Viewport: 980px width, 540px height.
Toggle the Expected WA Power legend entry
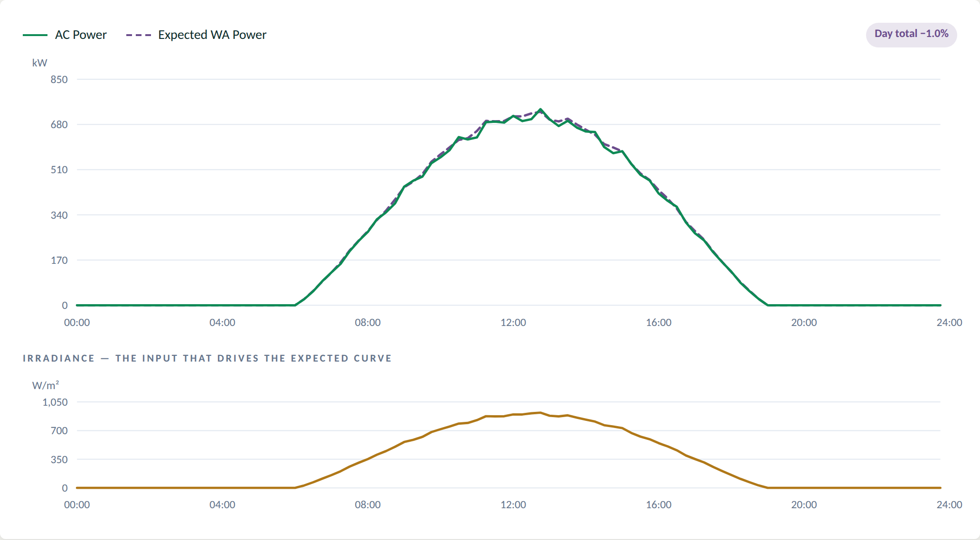[x=196, y=35]
